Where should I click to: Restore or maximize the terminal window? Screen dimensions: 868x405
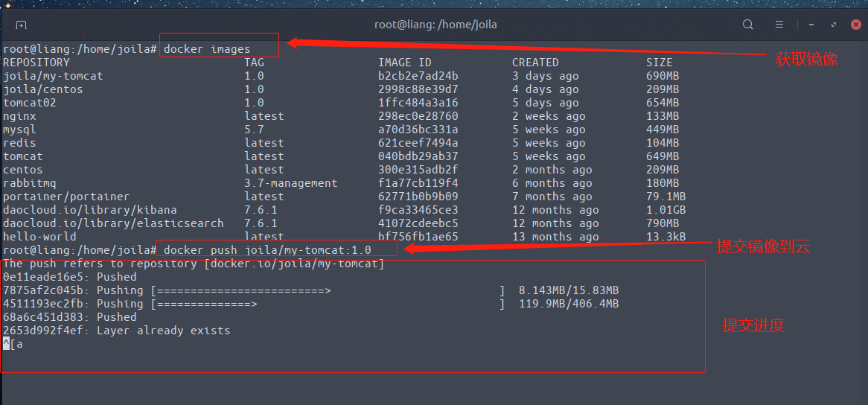(834, 25)
